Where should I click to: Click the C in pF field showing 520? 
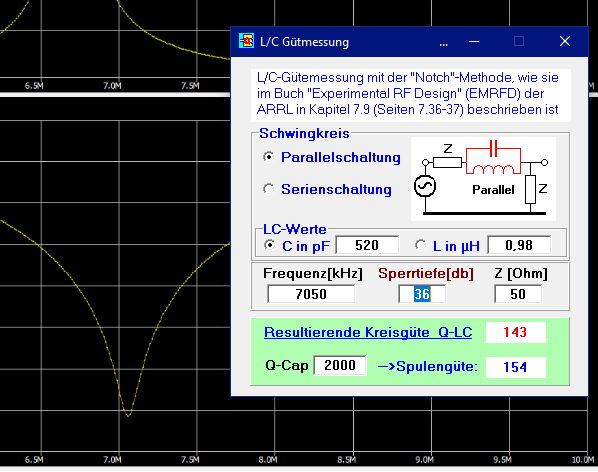(367, 245)
